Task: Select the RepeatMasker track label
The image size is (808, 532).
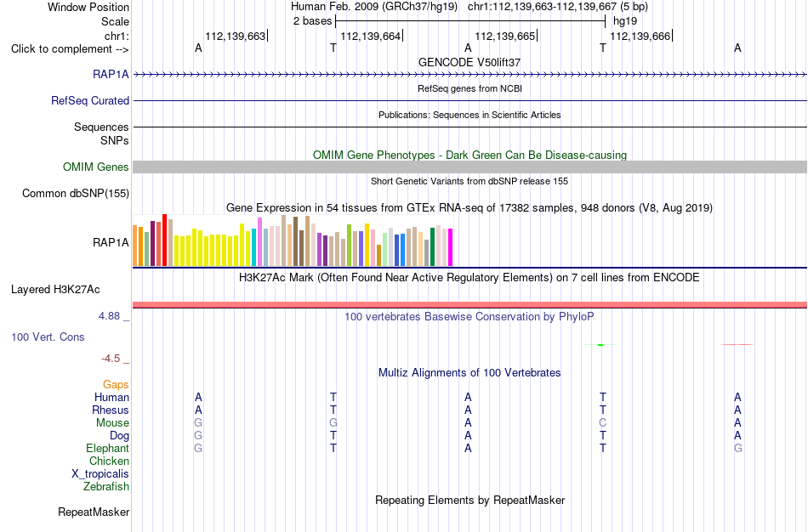Action: pos(94,512)
